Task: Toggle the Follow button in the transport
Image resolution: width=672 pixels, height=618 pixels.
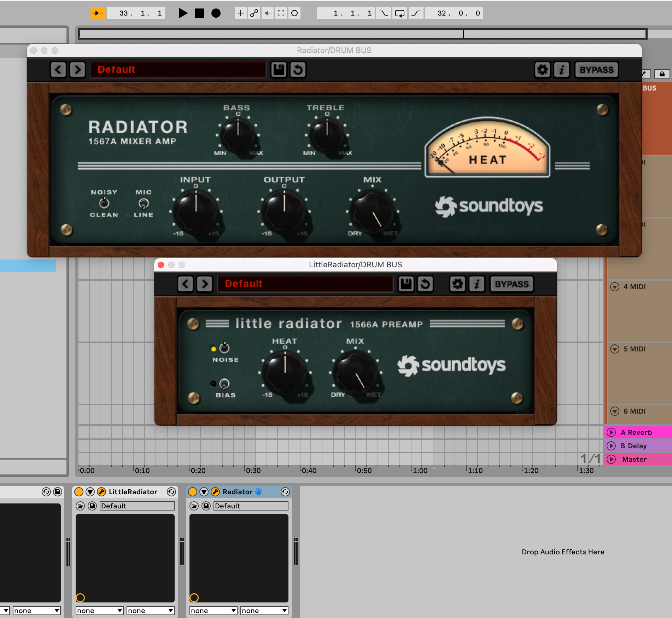Action: click(x=98, y=13)
